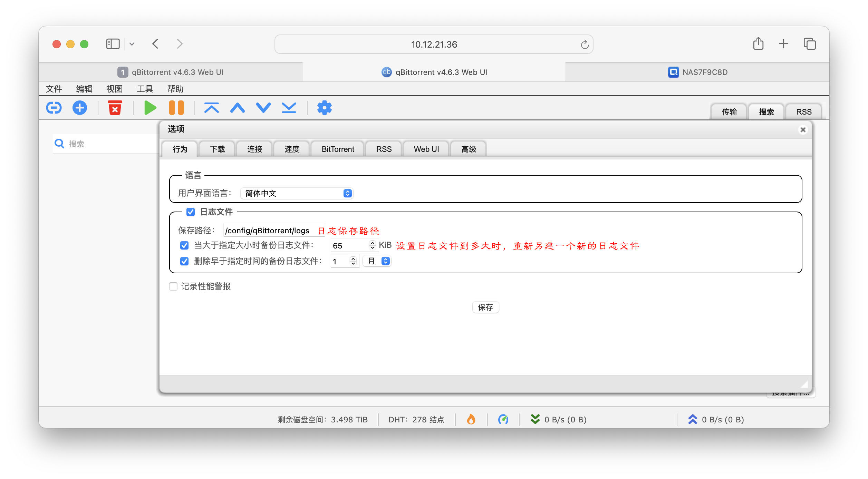Close the 选项 dialog
This screenshot has width=868, height=479.
[x=803, y=129]
